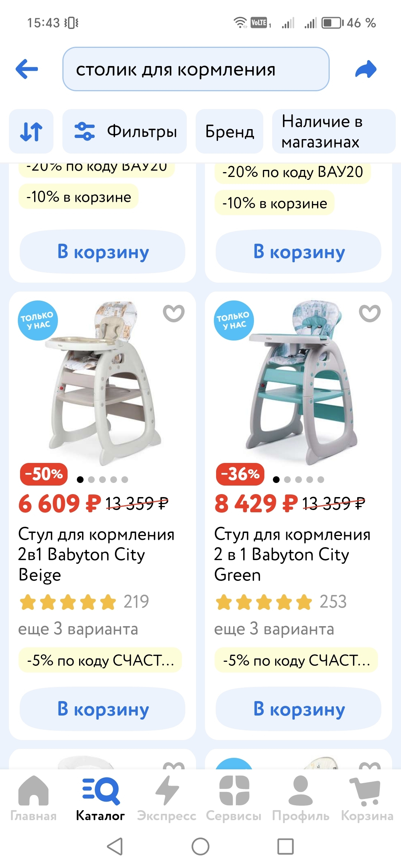The image size is (401, 868).
Task: Open the Сервисы grid icon
Action: [x=234, y=798]
